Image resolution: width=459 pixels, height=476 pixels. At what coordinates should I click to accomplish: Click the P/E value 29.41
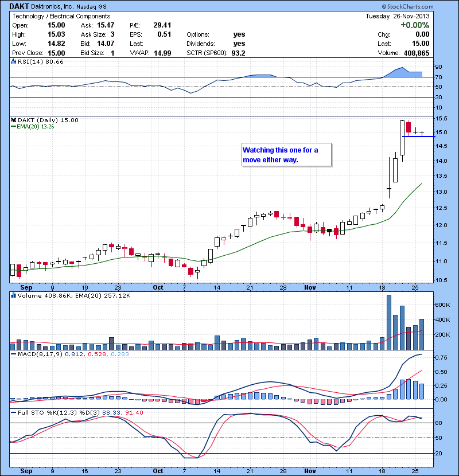[162, 25]
